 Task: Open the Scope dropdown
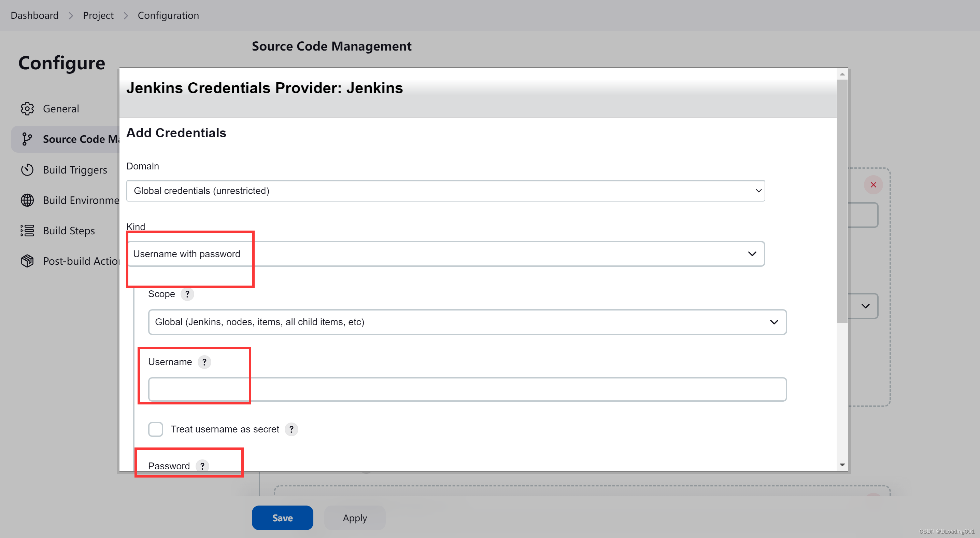pyautogui.click(x=467, y=322)
